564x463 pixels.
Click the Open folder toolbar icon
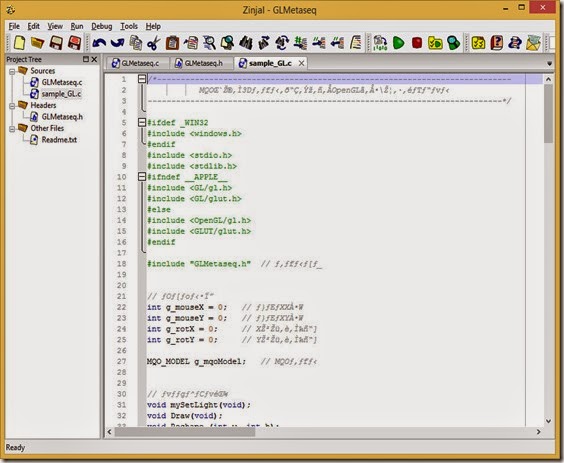37,42
